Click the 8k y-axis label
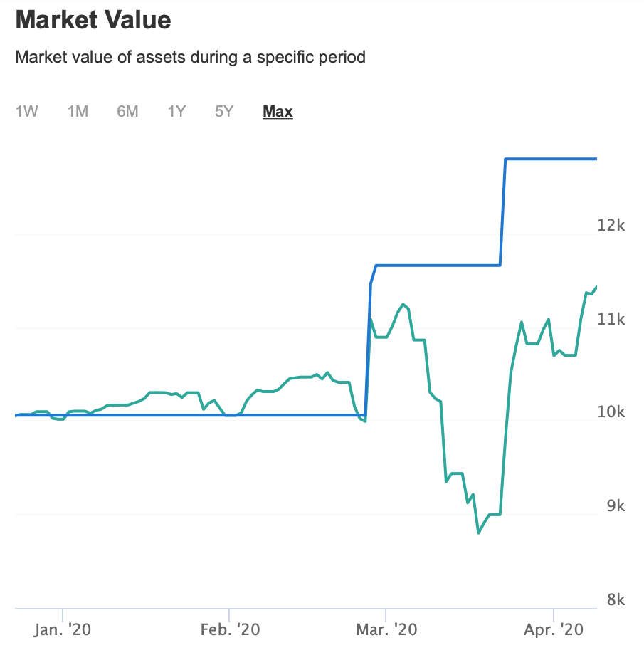The height and width of the screenshot is (655, 644). tap(615, 600)
